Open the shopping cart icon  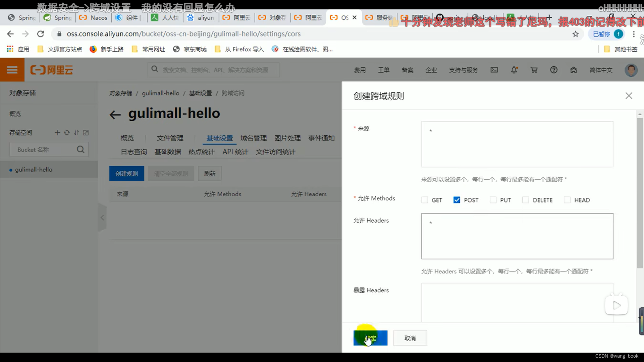[534, 70]
